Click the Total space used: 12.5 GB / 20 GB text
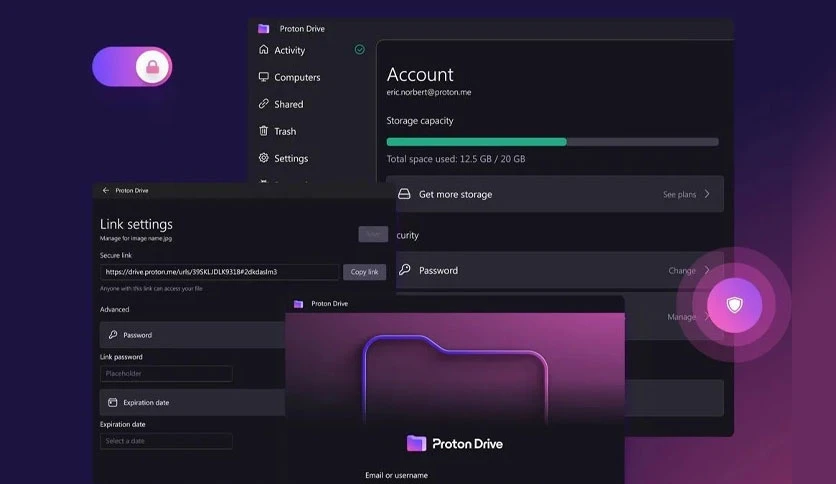The image size is (836, 484). (x=456, y=159)
